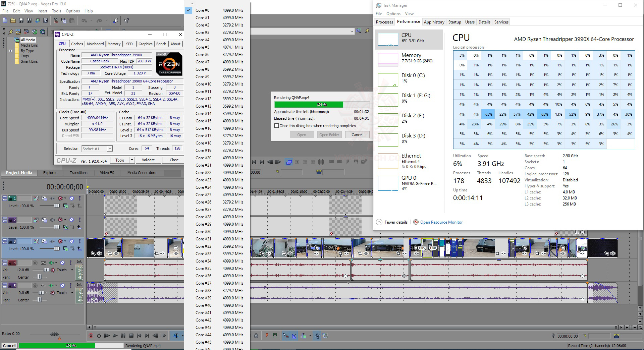The image size is (644, 350).
Task: Open automation settings dropdown on track 1
Action: 65,198
